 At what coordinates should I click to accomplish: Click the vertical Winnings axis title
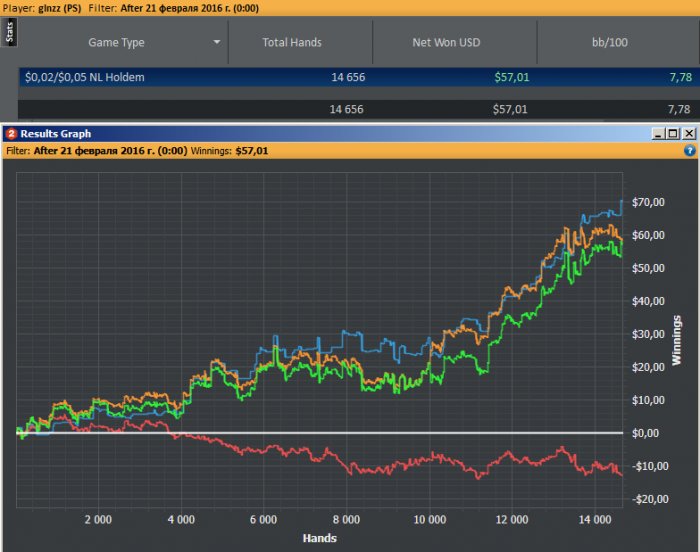pos(677,340)
